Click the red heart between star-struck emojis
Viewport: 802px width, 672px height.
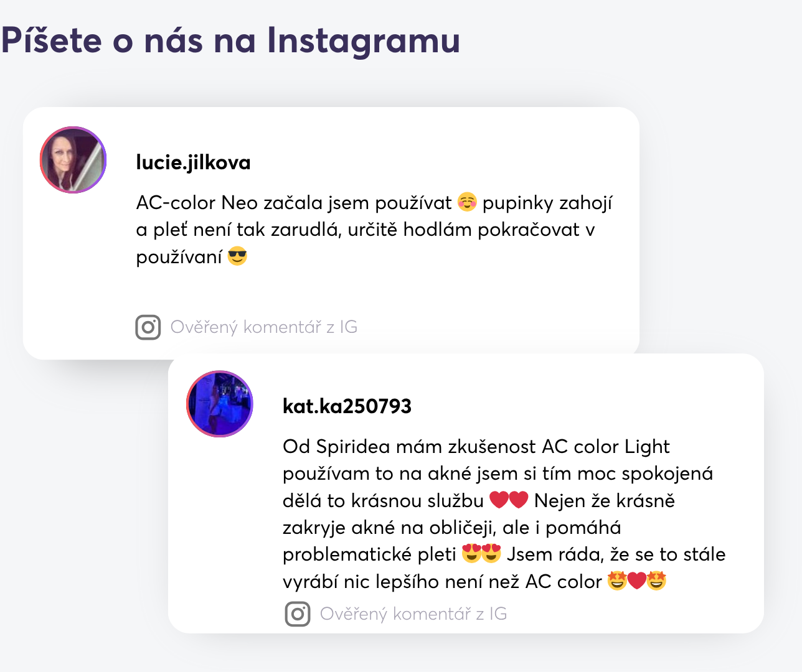point(637,581)
